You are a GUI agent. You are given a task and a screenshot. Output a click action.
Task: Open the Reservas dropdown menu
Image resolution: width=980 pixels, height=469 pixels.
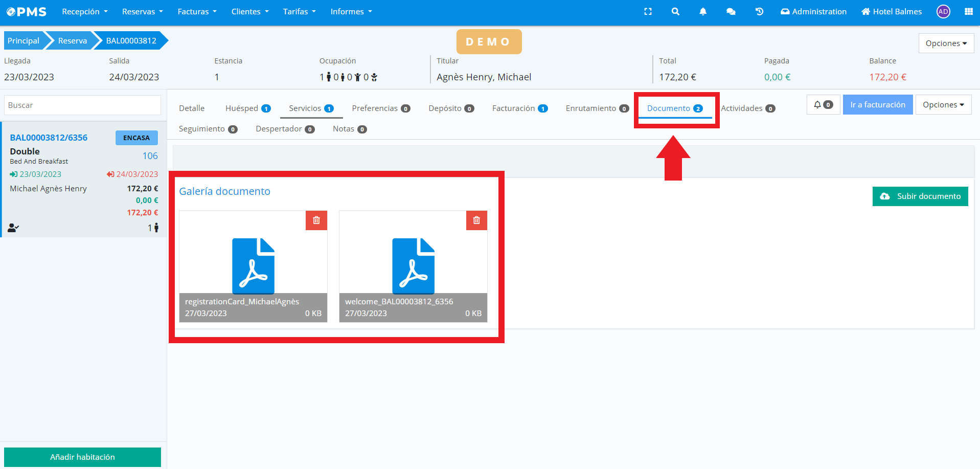(x=142, y=11)
